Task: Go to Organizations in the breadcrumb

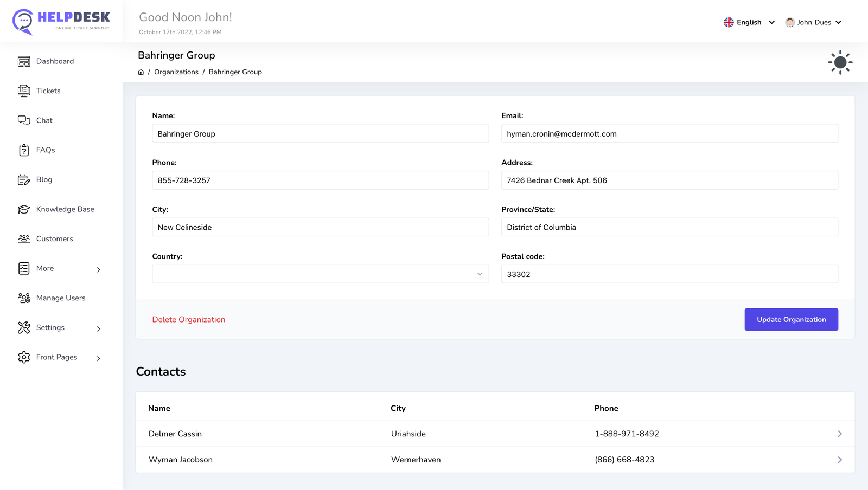Action: (x=176, y=72)
